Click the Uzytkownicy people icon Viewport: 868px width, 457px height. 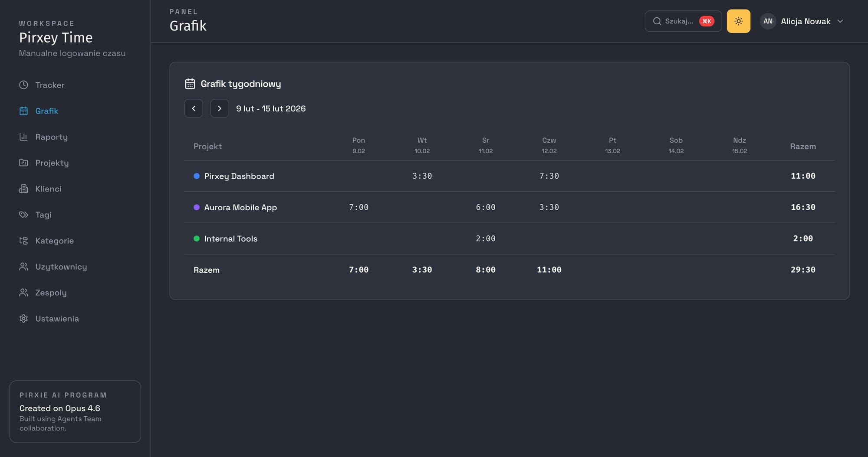(23, 267)
